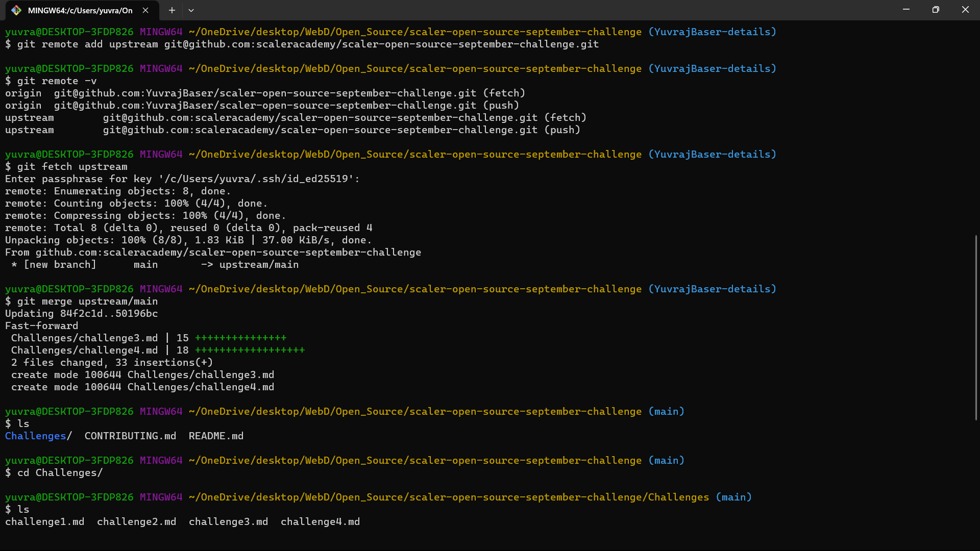Select the upstream fetch URL line
The image size is (980, 551).
[295, 117]
